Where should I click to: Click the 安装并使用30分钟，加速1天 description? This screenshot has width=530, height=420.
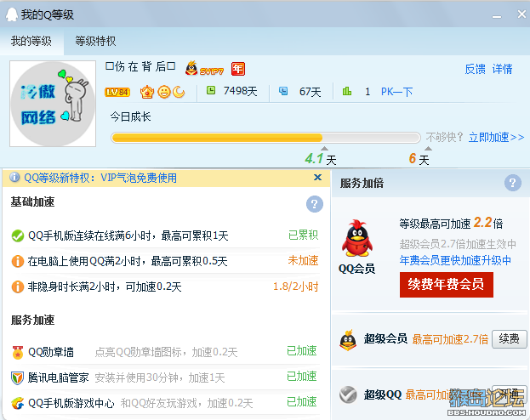[160, 377]
